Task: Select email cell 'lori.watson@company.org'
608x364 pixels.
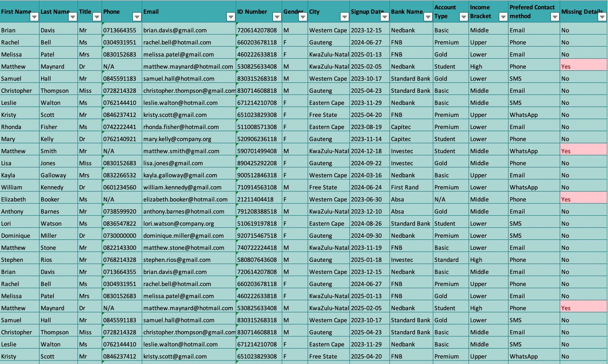Action: click(x=189, y=224)
